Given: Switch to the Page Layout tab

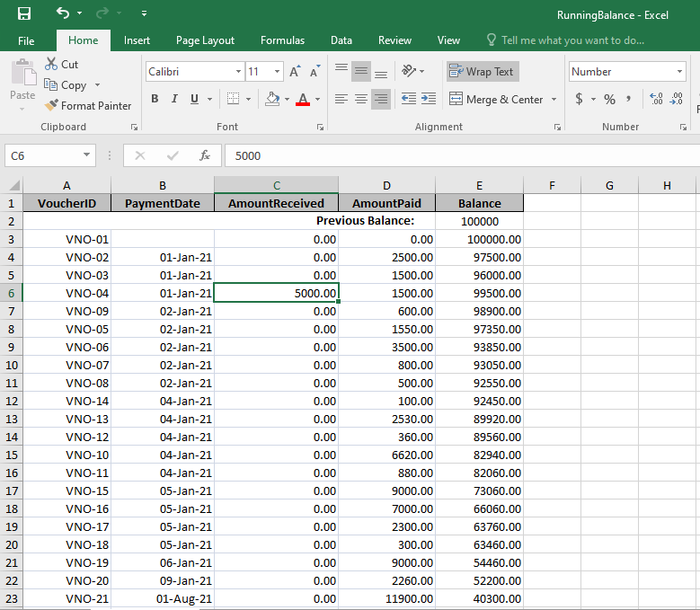Looking at the screenshot, I should point(205,40).
